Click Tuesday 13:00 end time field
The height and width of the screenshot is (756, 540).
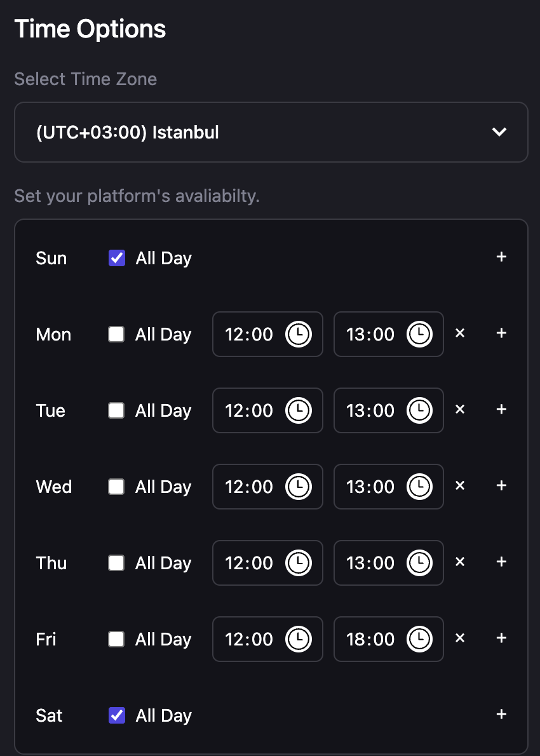tap(370, 410)
